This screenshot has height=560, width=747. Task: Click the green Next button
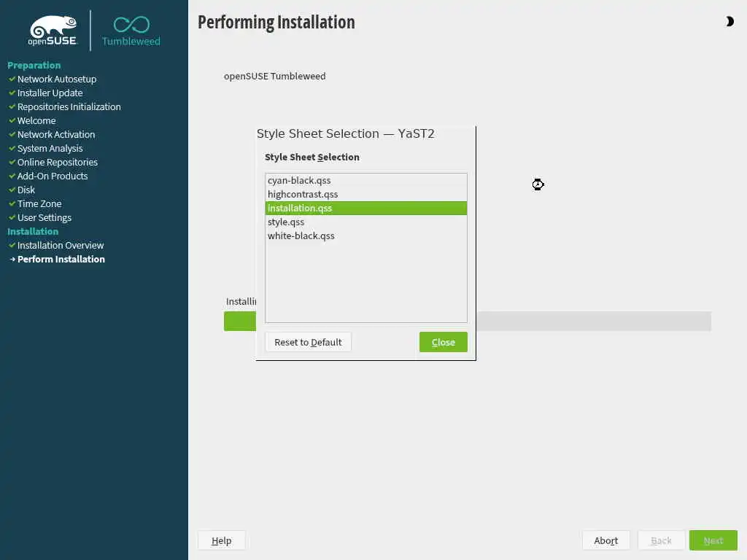coord(713,540)
